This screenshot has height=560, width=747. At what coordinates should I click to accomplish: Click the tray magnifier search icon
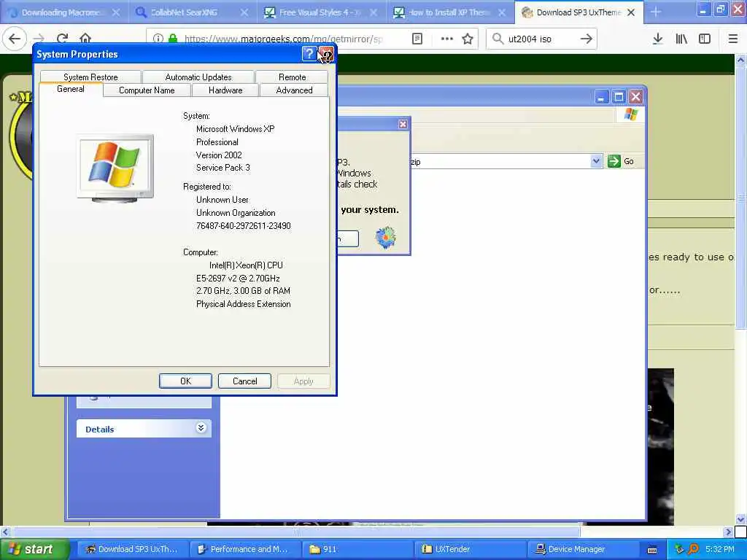(693, 549)
